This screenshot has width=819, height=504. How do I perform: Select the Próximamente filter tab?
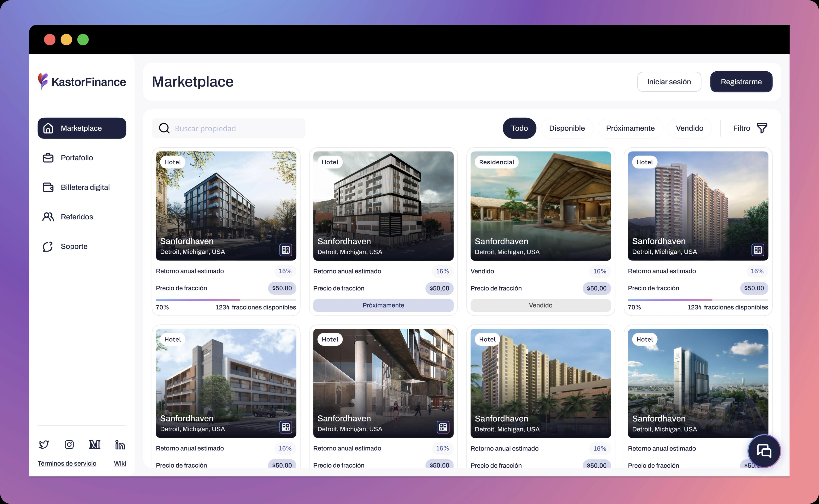[630, 128]
